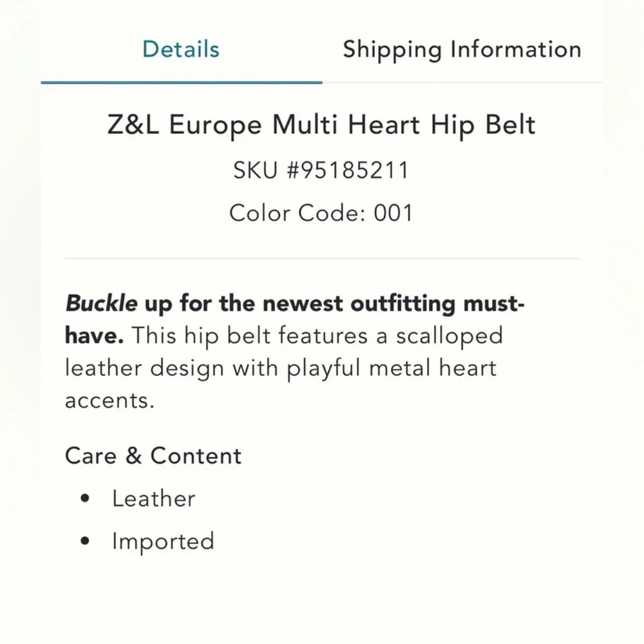Click the bullet dot beside Leather
Screen dimensions: 644x644
pyautogui.click(x=85, y=498)
